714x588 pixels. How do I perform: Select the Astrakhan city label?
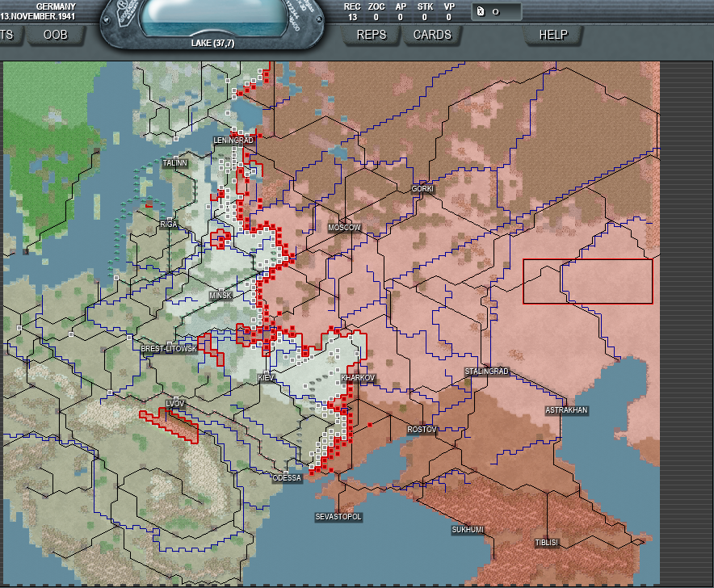(x=566, y=410)
